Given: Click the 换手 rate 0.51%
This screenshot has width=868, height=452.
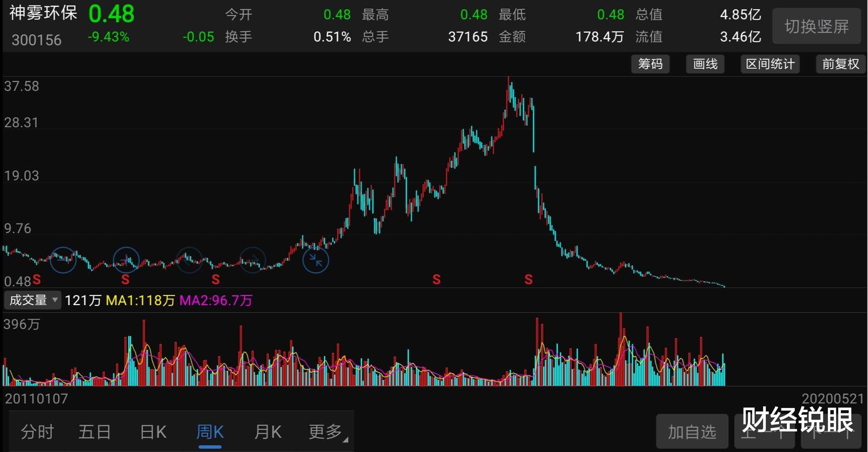Looking at the screenshot, I should [332, 37].
